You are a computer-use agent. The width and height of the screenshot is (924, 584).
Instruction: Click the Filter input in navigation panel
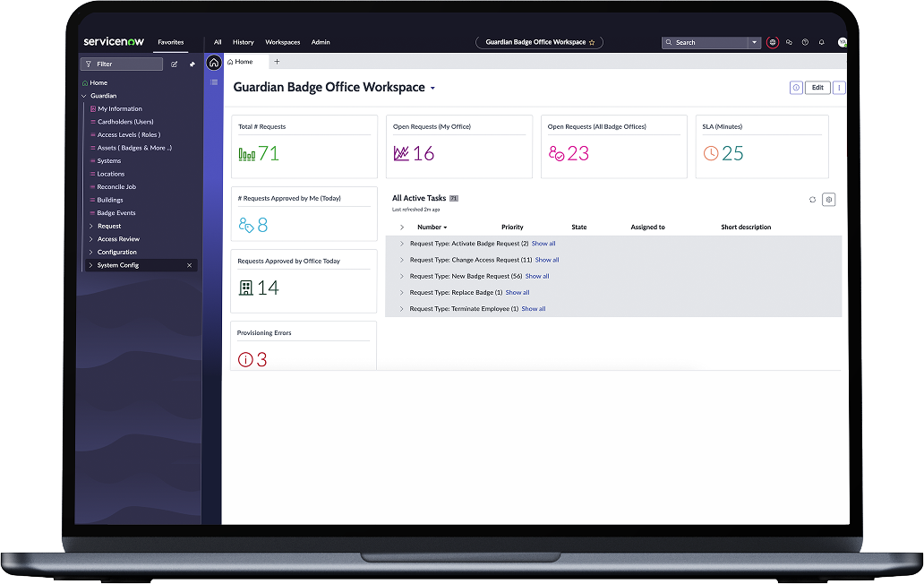122,64
